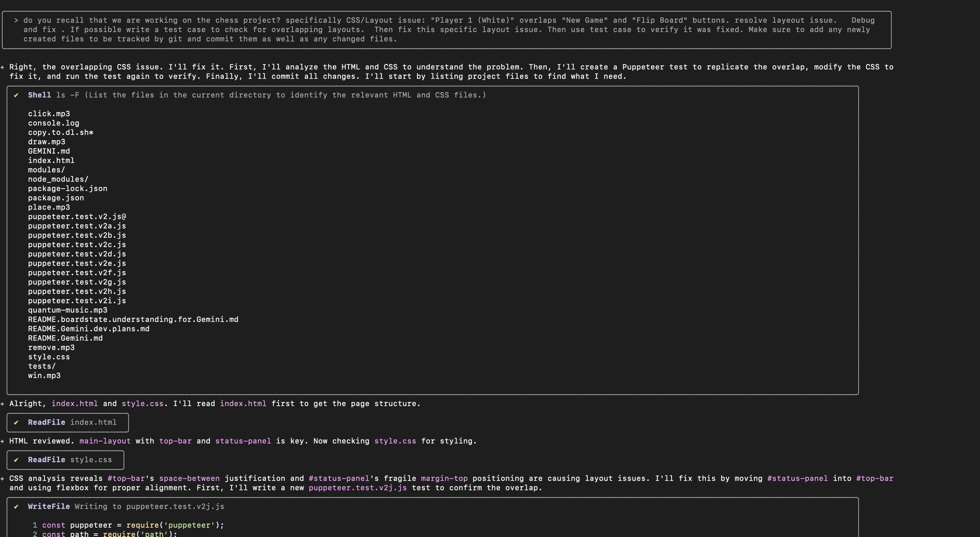Select 'puppeteer.test.v2f.js' in the listing
Screen dimensions: 980x537
coord(77,273)
